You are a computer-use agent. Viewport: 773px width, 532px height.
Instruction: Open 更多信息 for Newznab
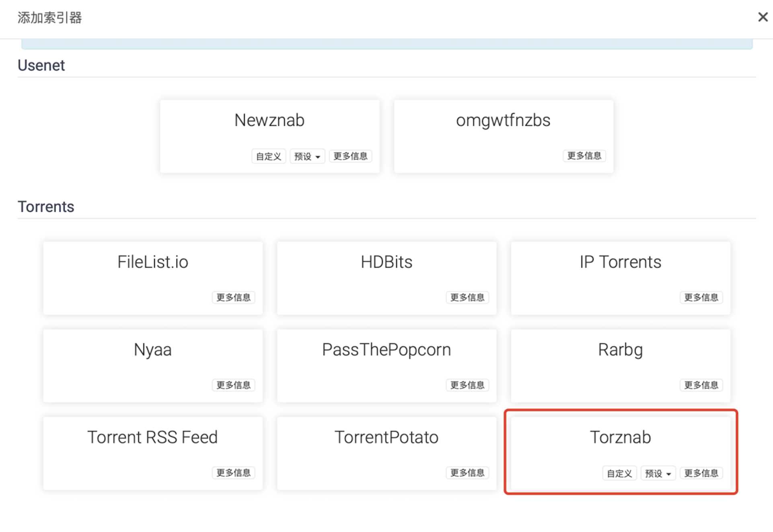click(x=350, y=156)
